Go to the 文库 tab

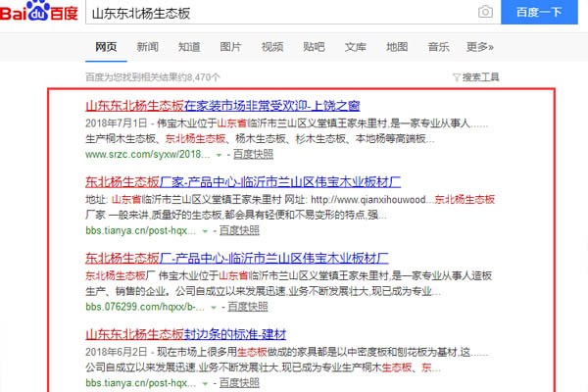[x=356, y=47]
